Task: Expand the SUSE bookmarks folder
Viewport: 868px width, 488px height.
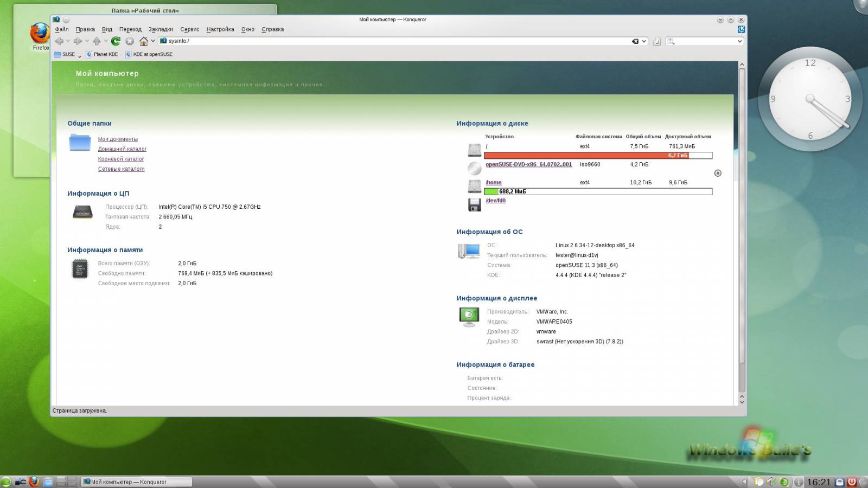Action: 68,54
